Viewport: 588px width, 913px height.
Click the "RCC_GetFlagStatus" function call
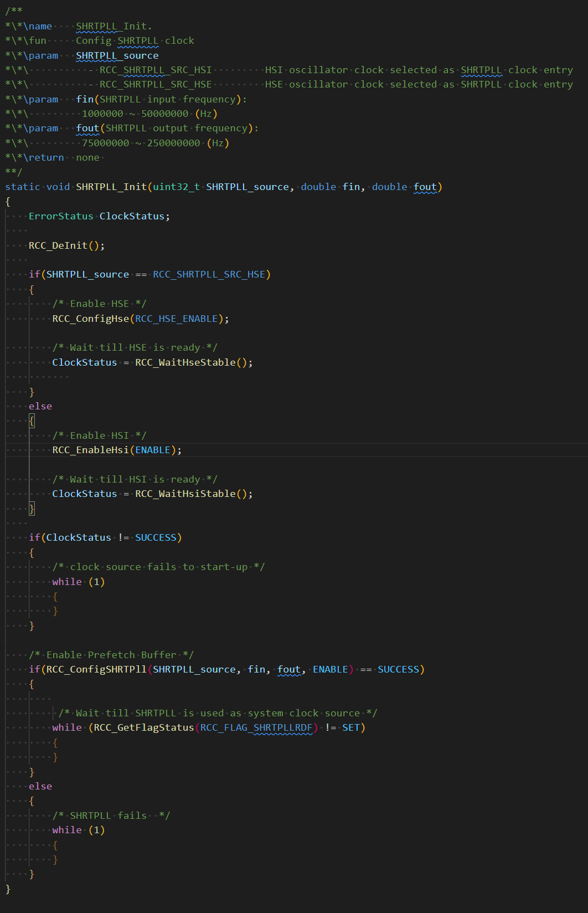tap(144, 727)
